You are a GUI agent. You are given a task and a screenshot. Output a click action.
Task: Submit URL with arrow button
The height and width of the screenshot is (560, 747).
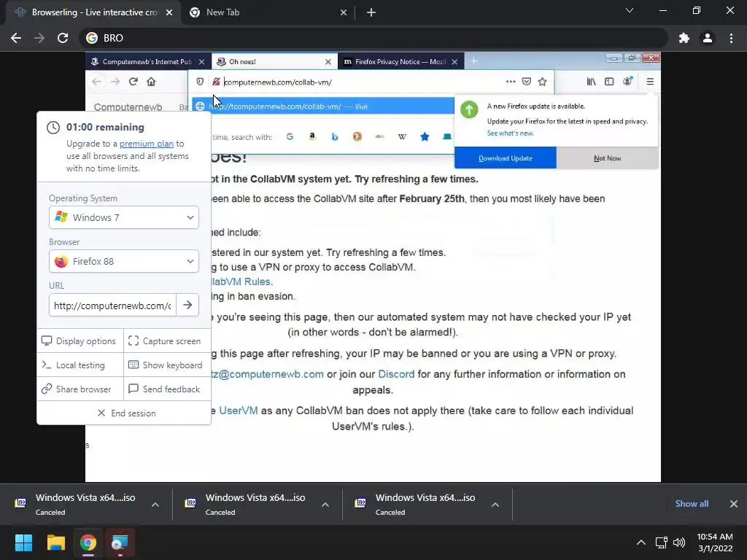(187, 306)
